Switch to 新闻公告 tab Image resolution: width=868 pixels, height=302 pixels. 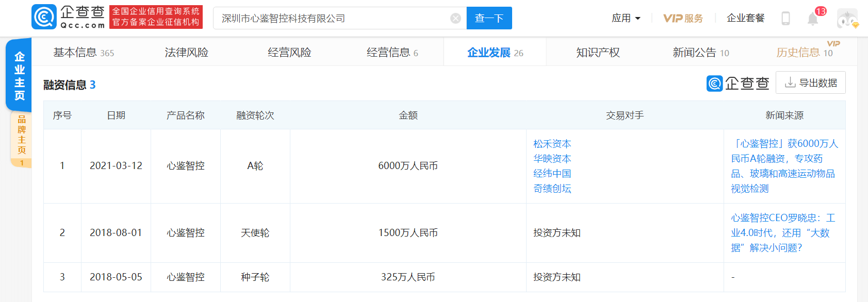701,53
